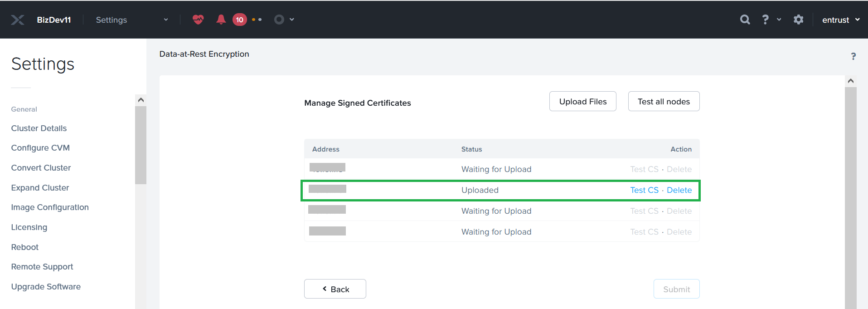Click the page help question mark
The width and height of the screenshot is (868, 309).
click(x=853, y=56)
